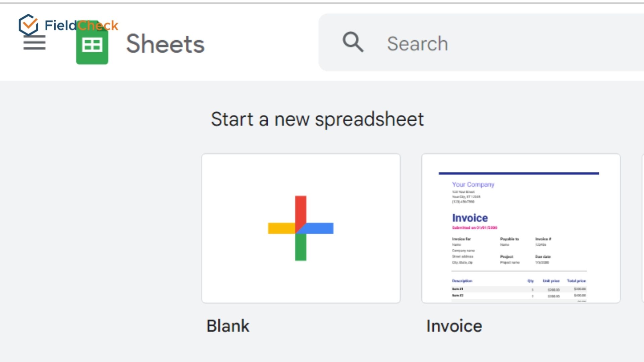The image size is (644, 362).
Task: Open the Invoice template thumbnail
Action: pos(521,228)
